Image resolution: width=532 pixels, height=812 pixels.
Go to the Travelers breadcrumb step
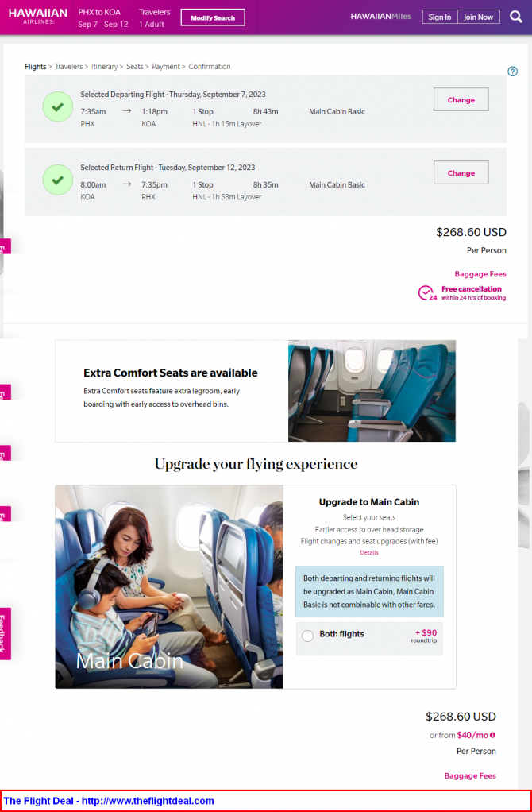69,66
